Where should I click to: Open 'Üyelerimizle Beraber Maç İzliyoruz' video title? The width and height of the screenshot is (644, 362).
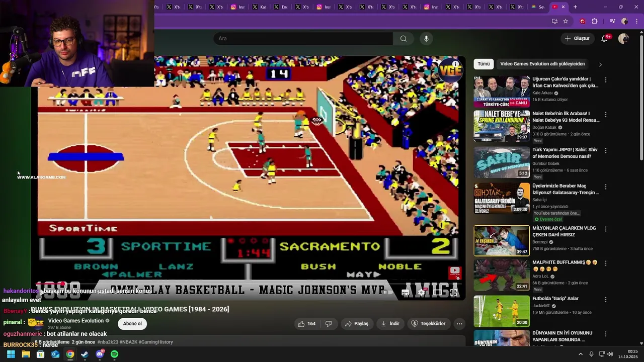tap(566, 189)
